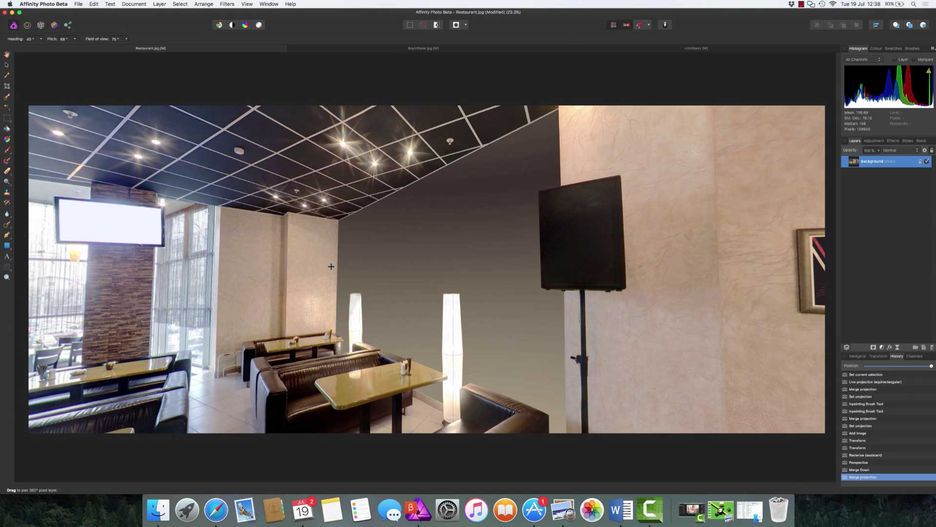Select the Restaurant.jpg document tab
The height and width of the screenshot is (527, 936).
[150, 48]
